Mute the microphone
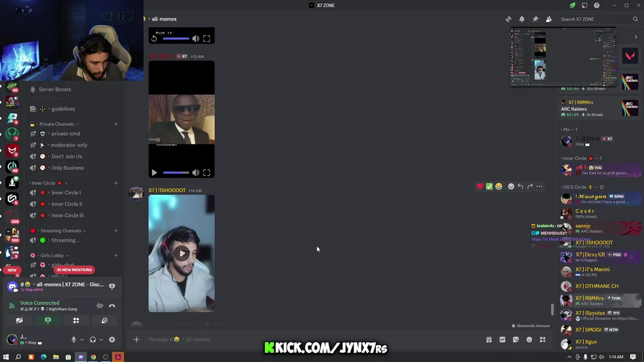Image resolution: width=644 pixels, height=362 pixels. (x=73, y=340)
